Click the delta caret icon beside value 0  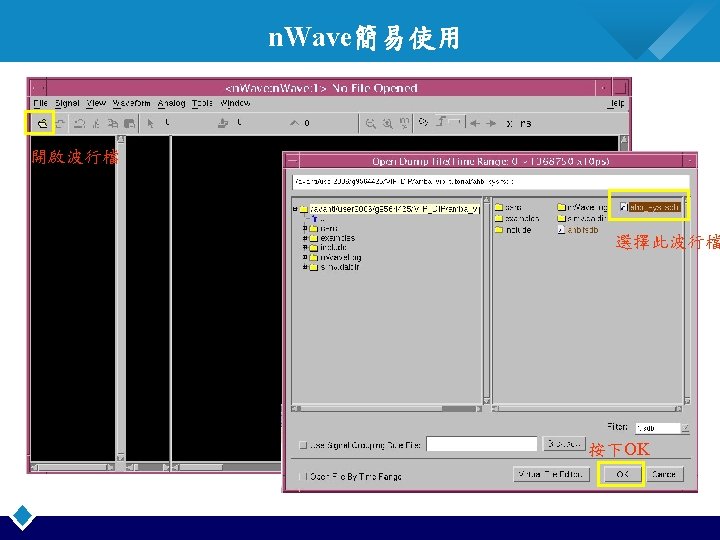click(x=294, y=123)
